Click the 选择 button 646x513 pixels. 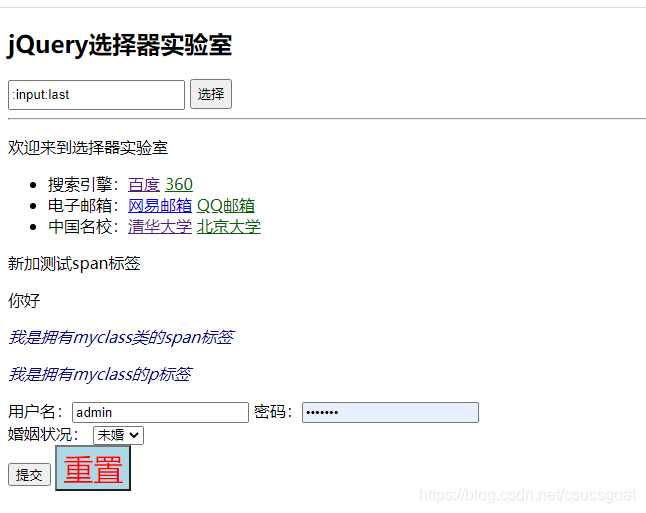coord(211,94)
